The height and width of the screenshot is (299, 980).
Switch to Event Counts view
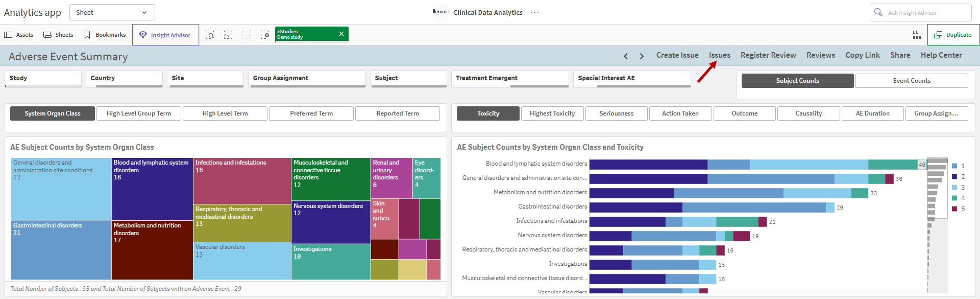(x=912, y=81)
